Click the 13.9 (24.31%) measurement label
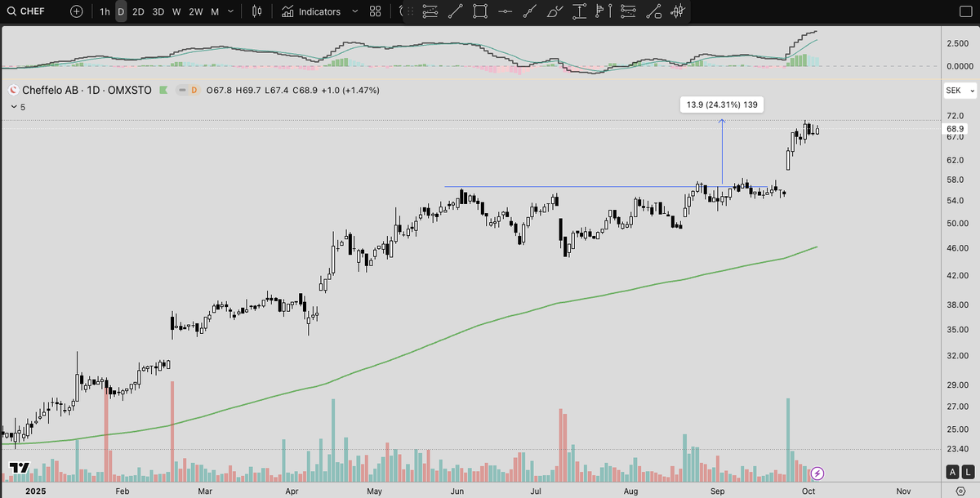 (x=721, y=104)
